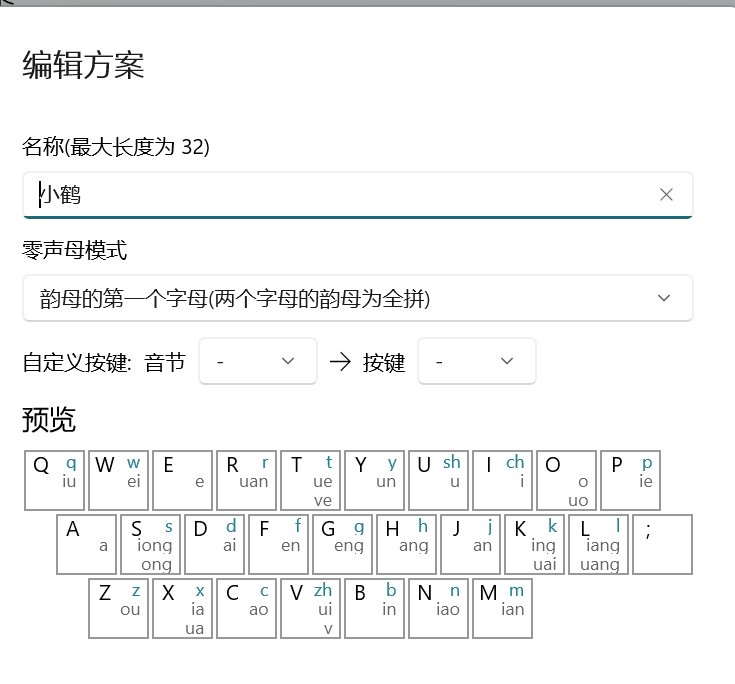Select the I key showing ch
The image size is (735, 684).
502,480
